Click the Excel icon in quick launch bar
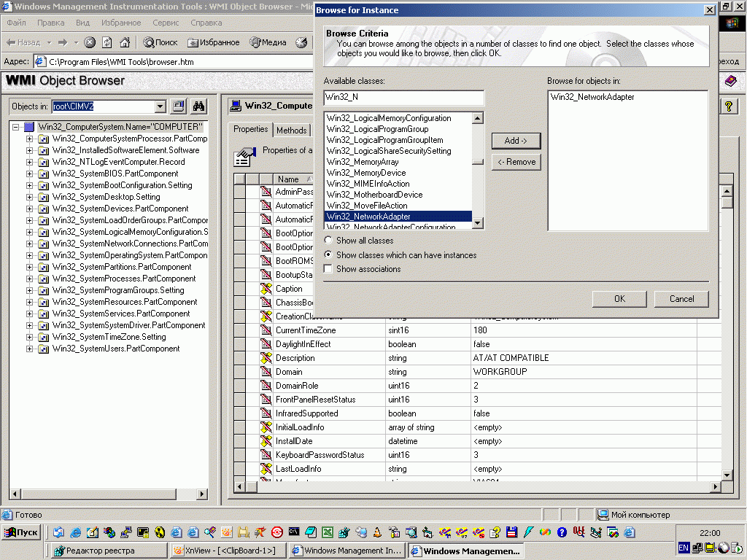Viewport: 747px width, 560px height. [328, 532]
